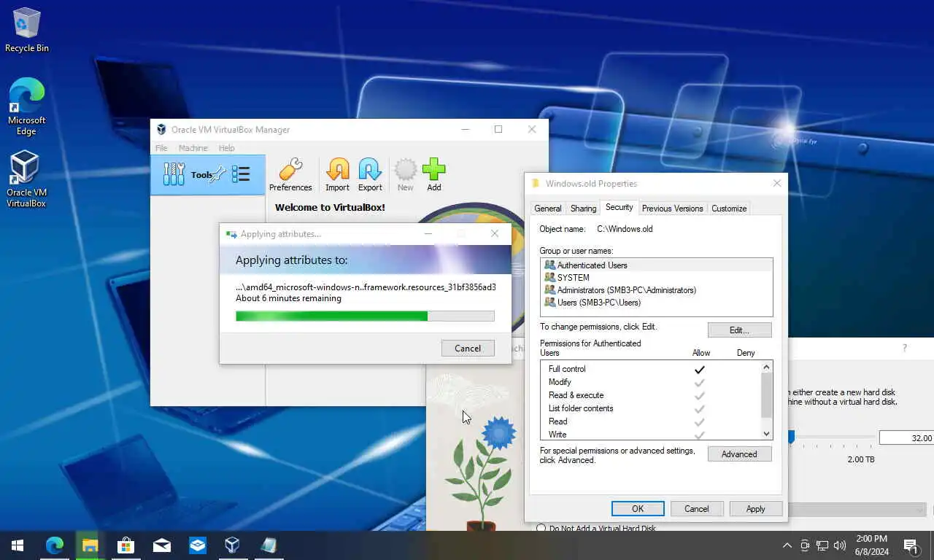934x560 pixels.
Task: Click the 2.00 TB slider label
Action: coord(861,459)
